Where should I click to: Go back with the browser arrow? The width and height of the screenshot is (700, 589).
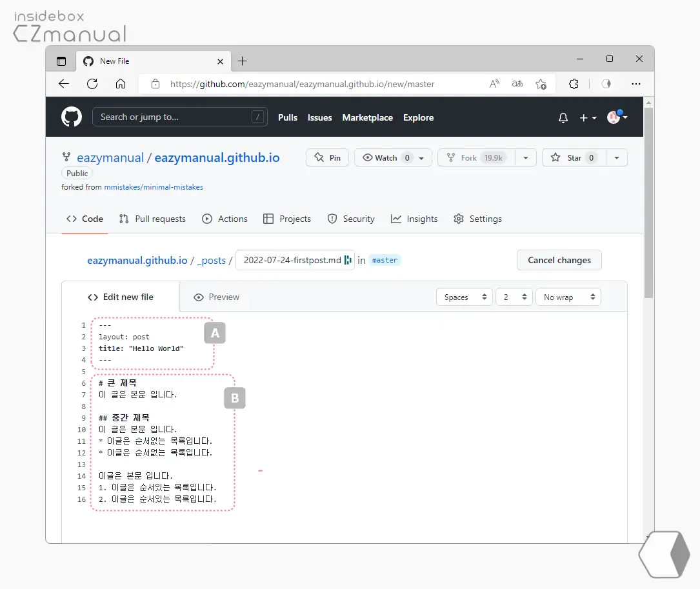click(x=64, y=84)
